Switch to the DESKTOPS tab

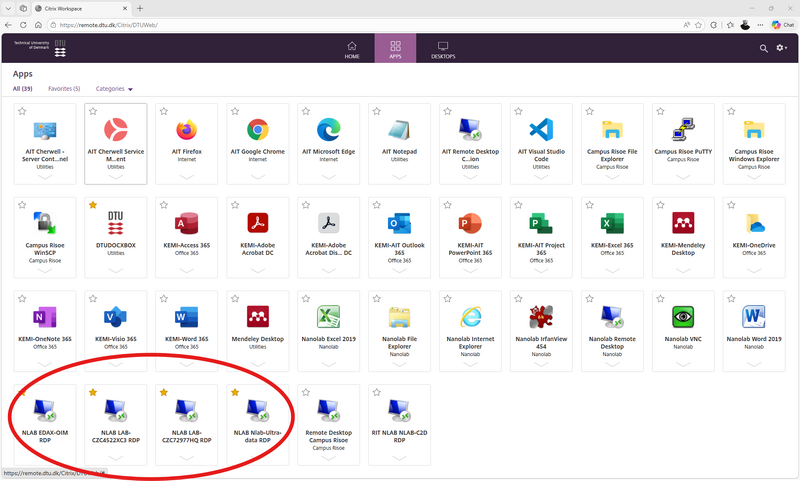(443, 49)
